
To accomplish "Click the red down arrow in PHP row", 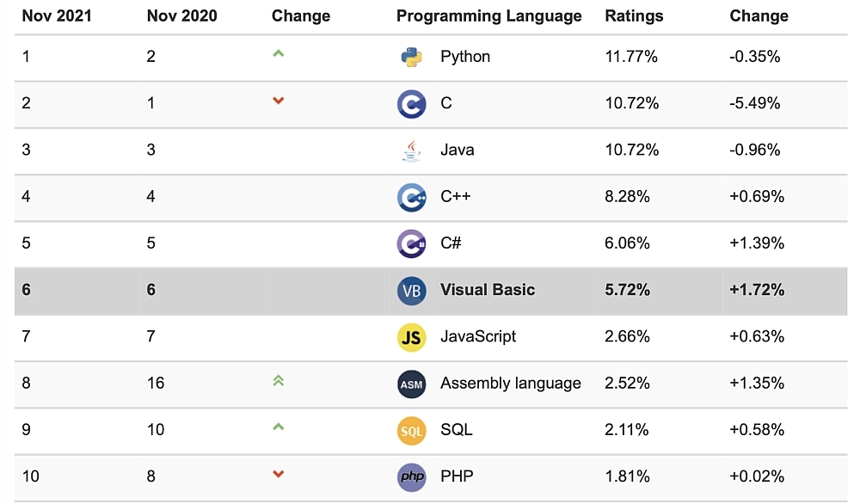I will click(278, 474).
